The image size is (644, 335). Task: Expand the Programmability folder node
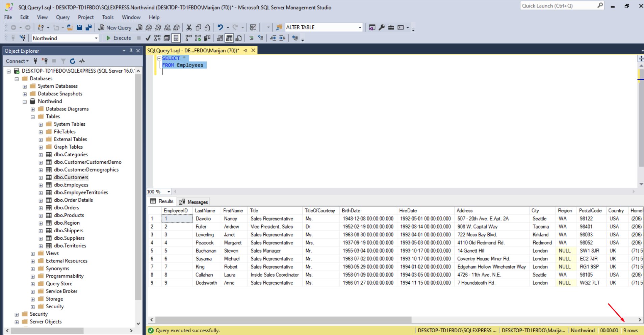[33, 277]
